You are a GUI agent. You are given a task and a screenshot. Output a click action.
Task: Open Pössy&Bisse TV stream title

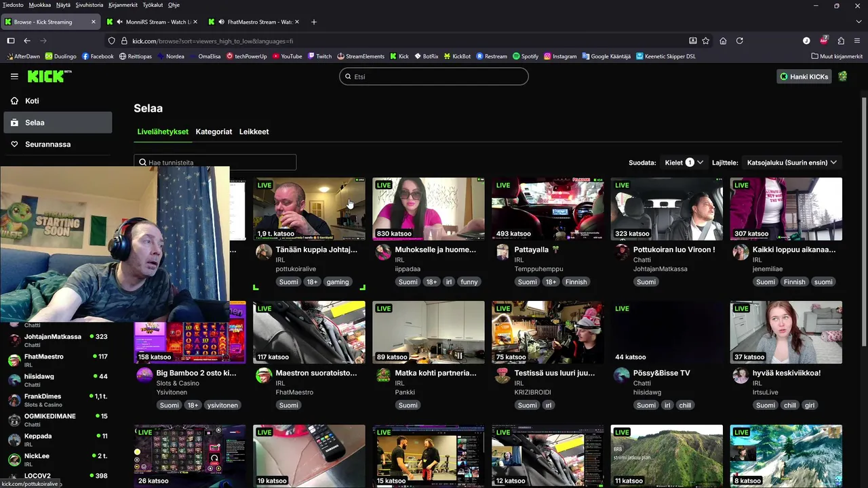(661, 373)
